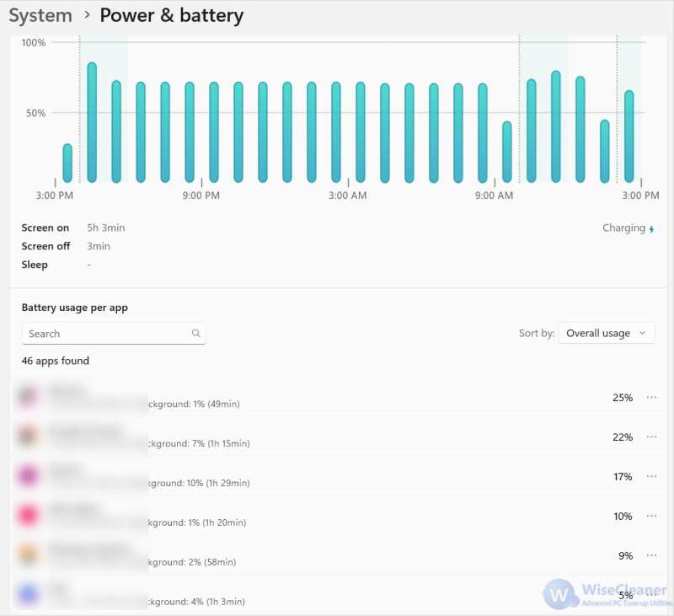Focus the battery usage Search field
The image size is (674, 616).
[x=114, y=333]
